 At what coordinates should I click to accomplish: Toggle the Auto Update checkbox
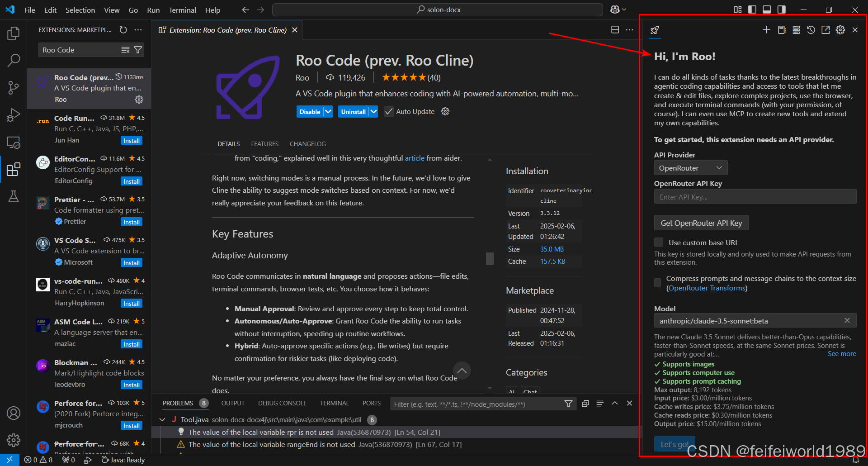pos(389,111)
